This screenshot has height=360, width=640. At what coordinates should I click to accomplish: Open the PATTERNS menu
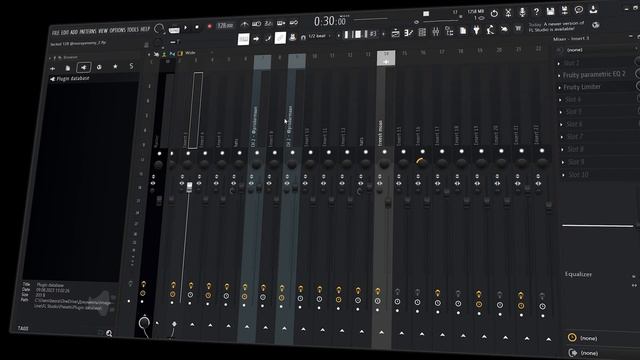point(88,31)
